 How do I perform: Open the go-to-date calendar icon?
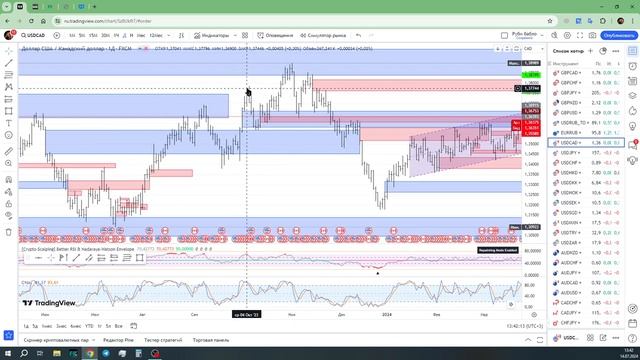133,326
